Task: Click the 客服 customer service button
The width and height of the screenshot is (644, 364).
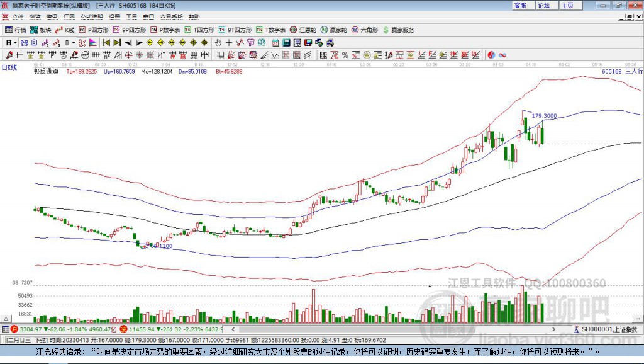Action: pyautogui.click(x=520, y=5)
